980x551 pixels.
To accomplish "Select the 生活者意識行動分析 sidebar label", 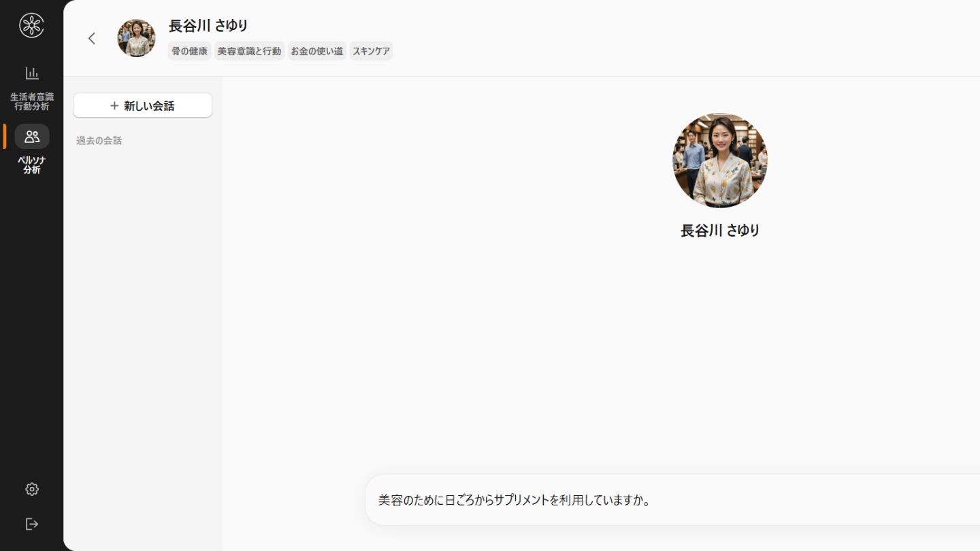I will point(31,101).
